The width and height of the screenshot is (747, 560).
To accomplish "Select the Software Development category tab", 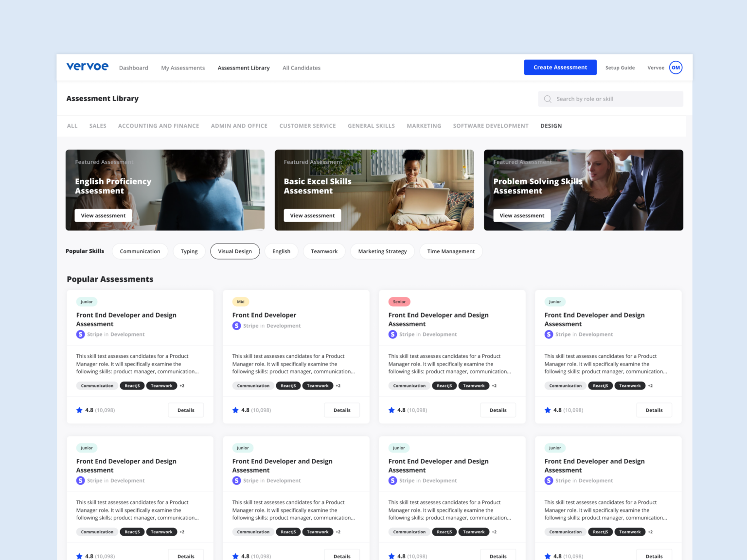I will [490, 126].
